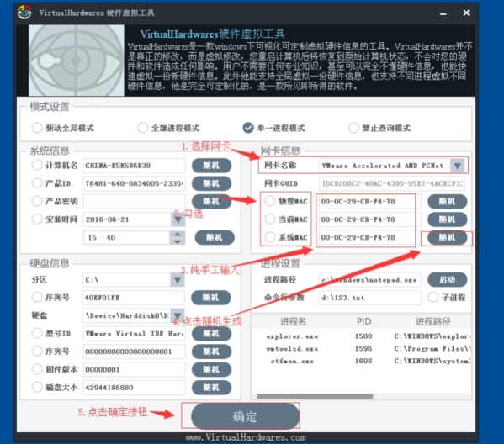The width and height of the screenshot is (504, 444).
Task: Click the 当前MAC address input field
Action: [x=370, y=219]
